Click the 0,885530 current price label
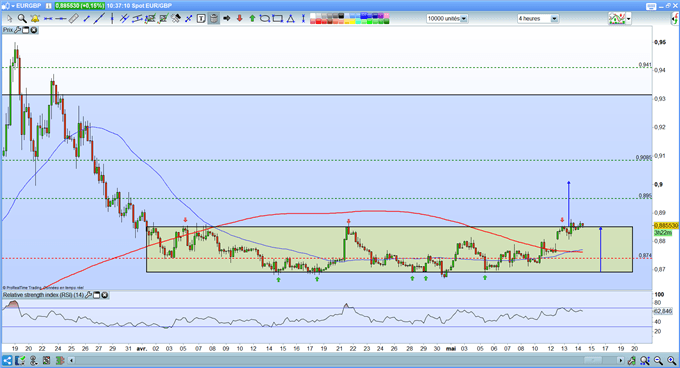680x368 pixels. (x=666, y=226)
